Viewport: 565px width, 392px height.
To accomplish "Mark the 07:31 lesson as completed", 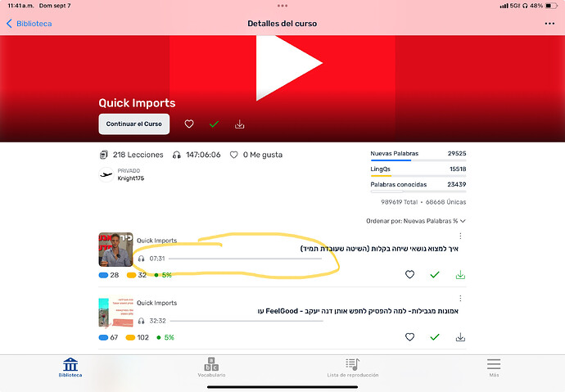I will click(435, 275).
